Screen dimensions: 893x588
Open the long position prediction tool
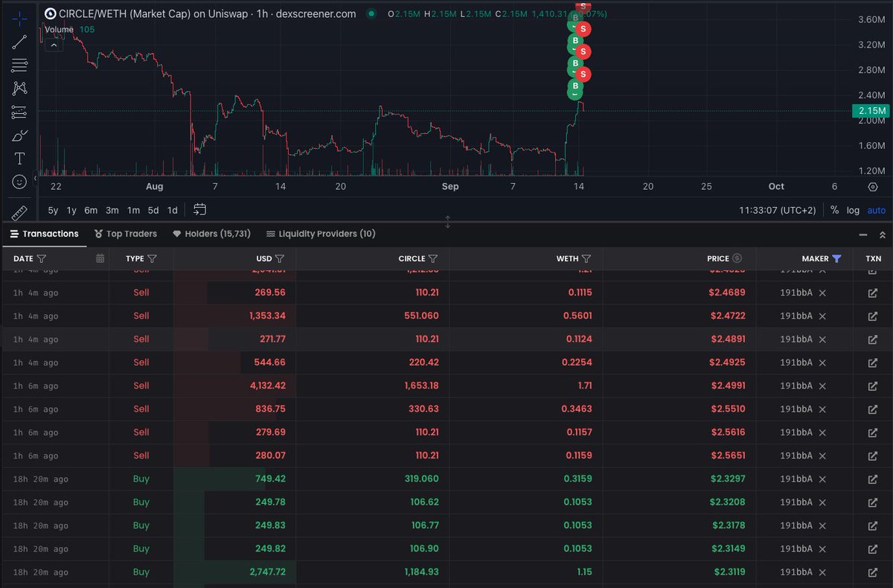tap(19, 112)
